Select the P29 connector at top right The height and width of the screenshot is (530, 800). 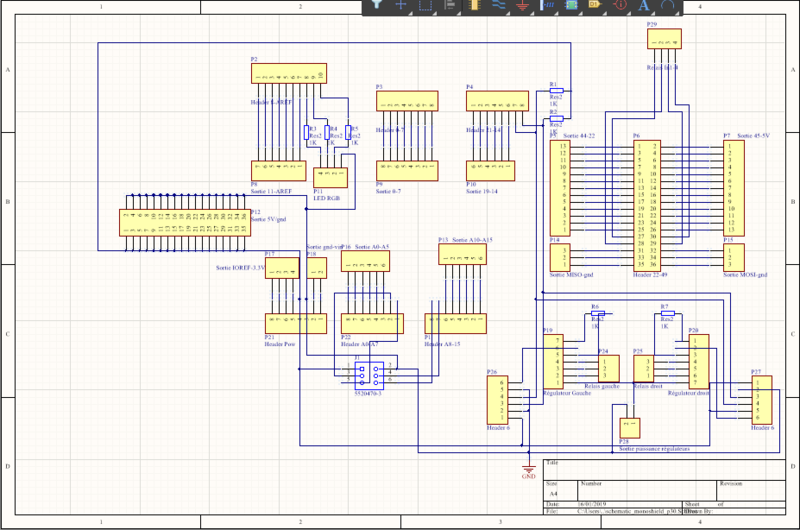tap(663, 39)
